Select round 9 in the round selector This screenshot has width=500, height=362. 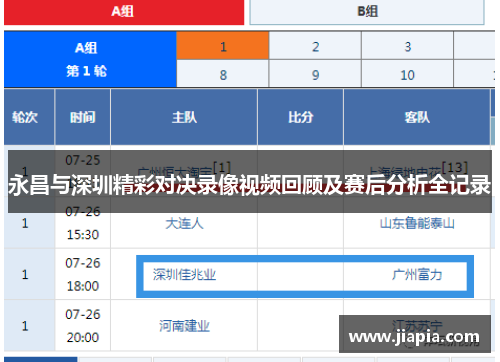click(315, 74)
